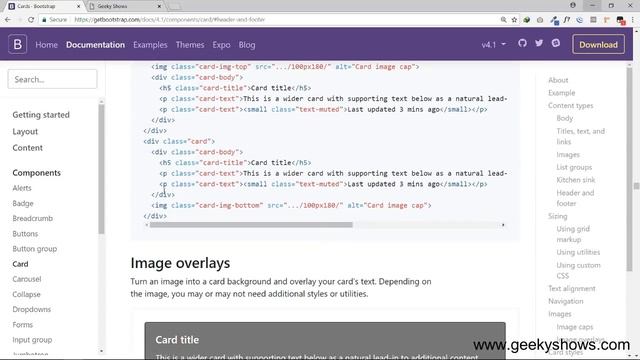Close the Cards Bootstrap tab
Viewport: 640px width, 360px height.
coord(78,6)
